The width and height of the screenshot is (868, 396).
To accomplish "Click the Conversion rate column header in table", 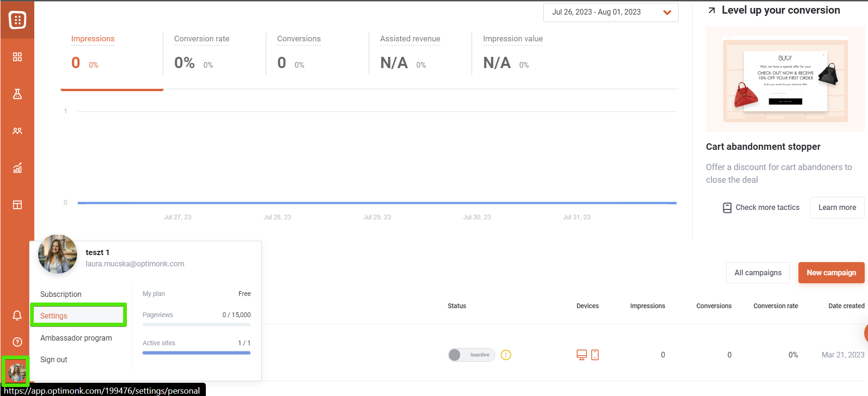I will (775, 306).
